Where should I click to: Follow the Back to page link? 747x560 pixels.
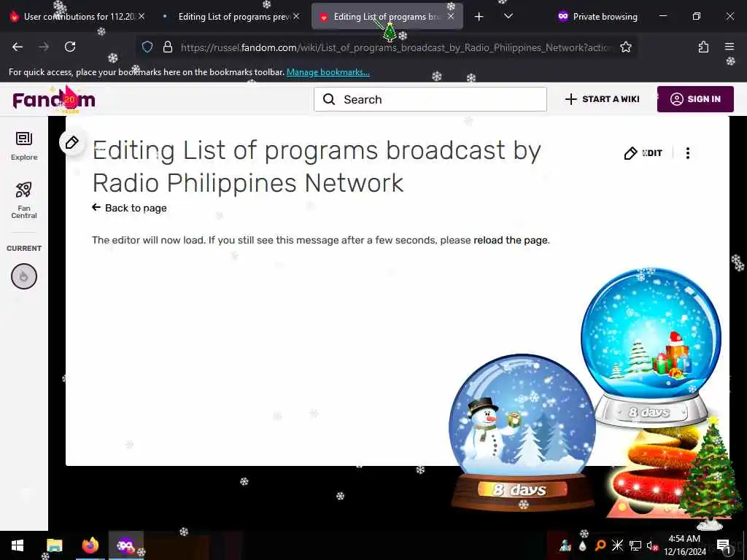tap(129, 208)
